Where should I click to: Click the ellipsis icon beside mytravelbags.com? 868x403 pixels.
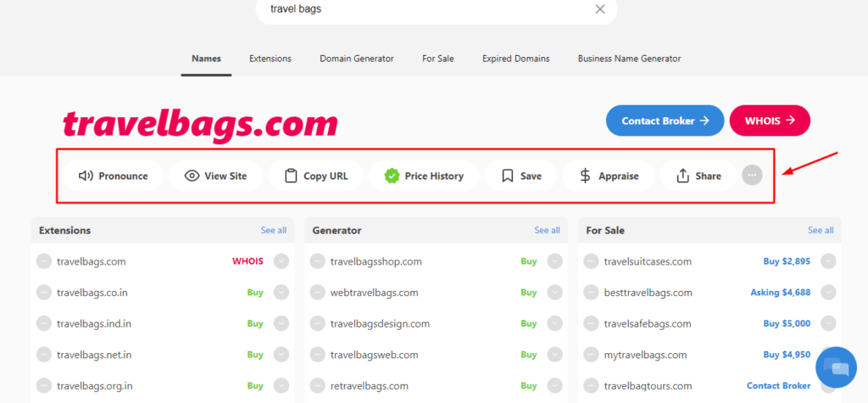[x=591, y=355]
